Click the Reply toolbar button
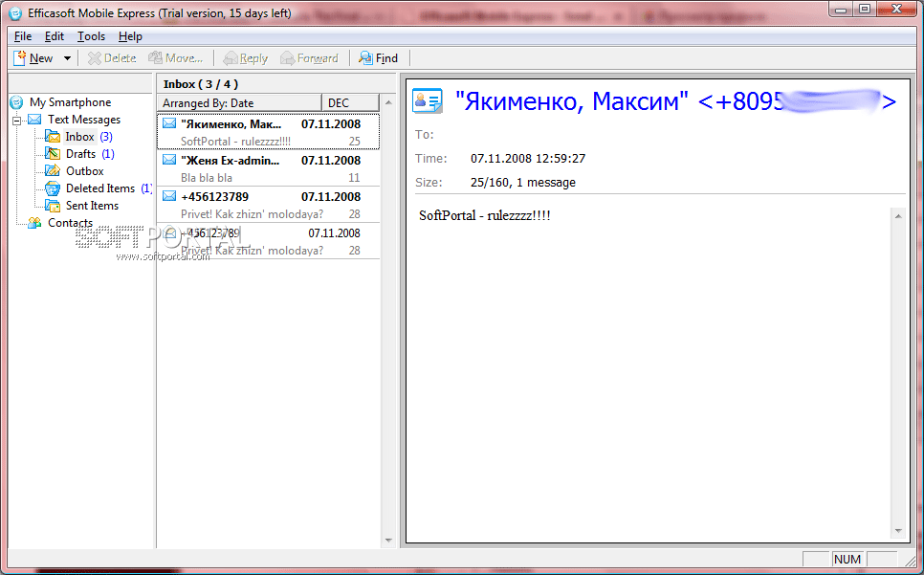The height and width of the screenshot is (575, 924). pyautogui.click(x=246, y=57)
